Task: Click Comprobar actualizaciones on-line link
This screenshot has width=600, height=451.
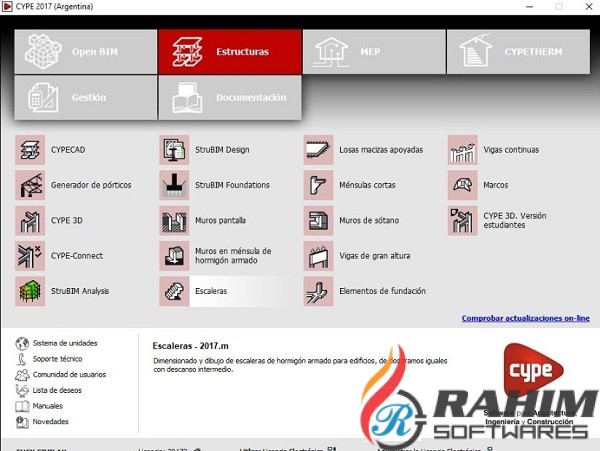Action: (525, 318)
